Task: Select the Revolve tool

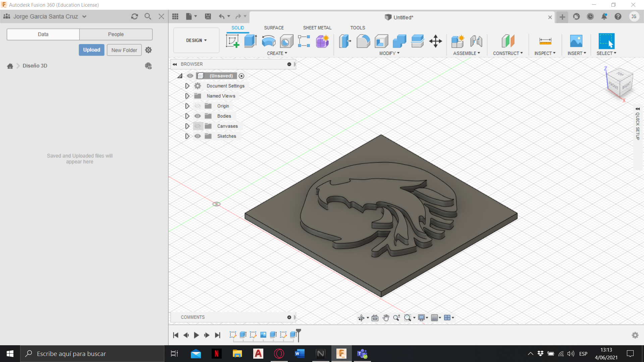Action: tap(269, 41)
